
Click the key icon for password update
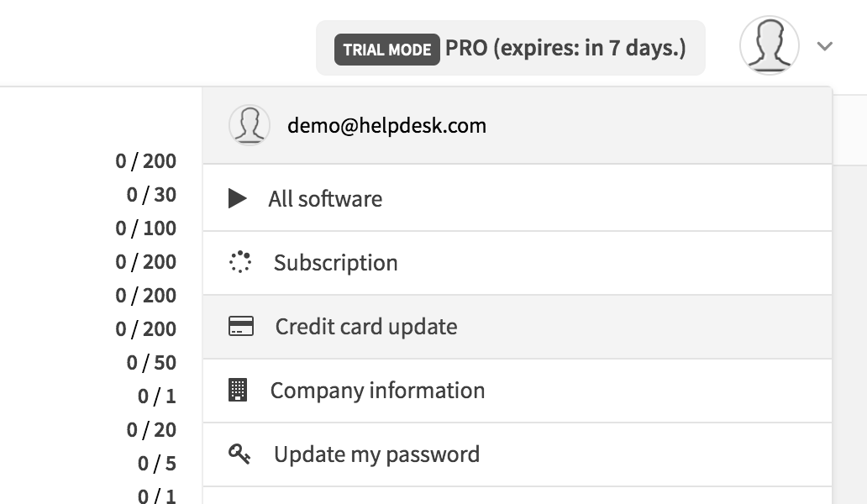point(240,454)
